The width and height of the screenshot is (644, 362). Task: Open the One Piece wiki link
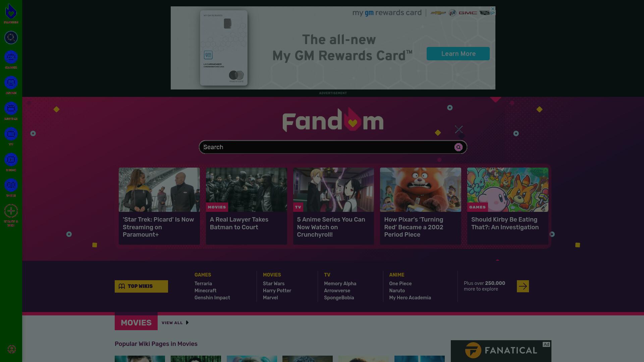400,284
